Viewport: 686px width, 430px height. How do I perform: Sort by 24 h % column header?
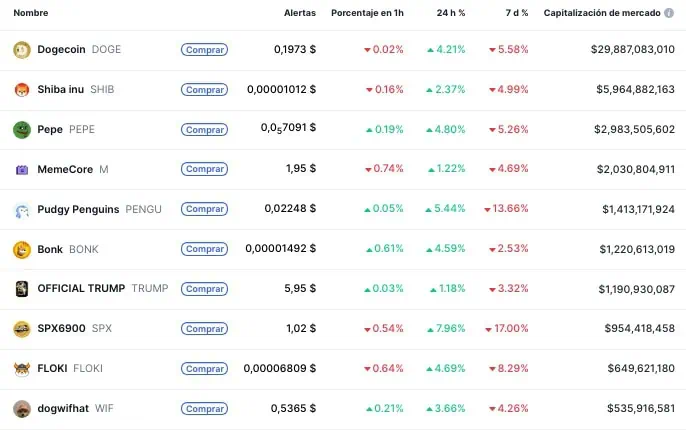(451, 13)
